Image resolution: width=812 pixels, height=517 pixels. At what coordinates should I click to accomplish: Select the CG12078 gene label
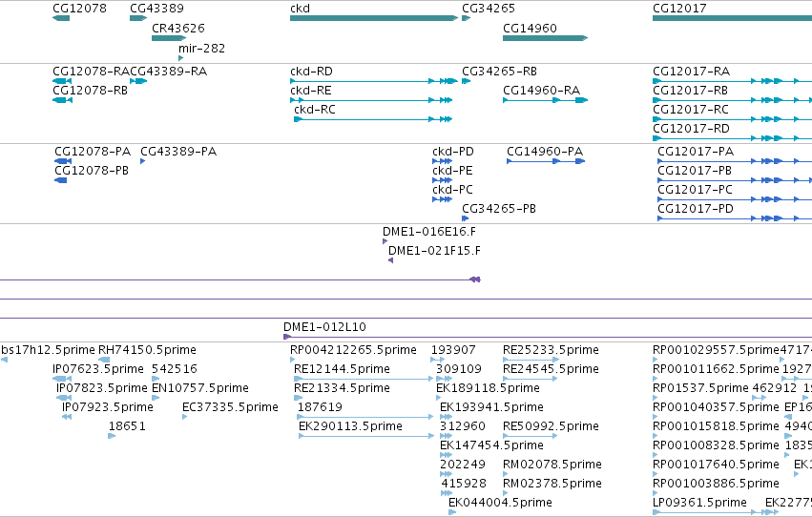(x=80, y=9)
